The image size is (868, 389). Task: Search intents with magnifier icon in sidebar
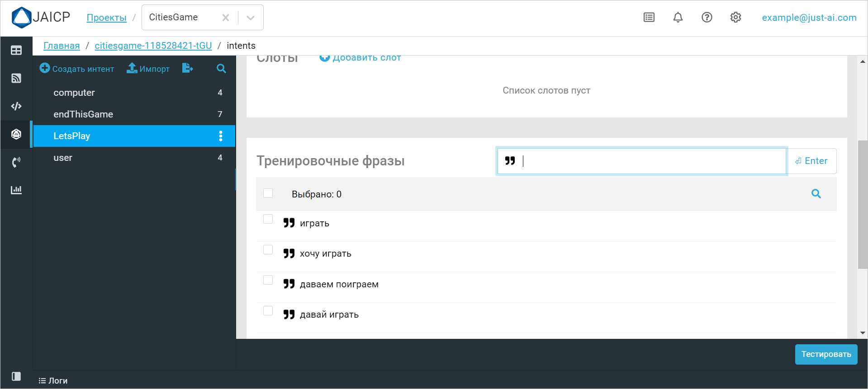tap(221, 69)
